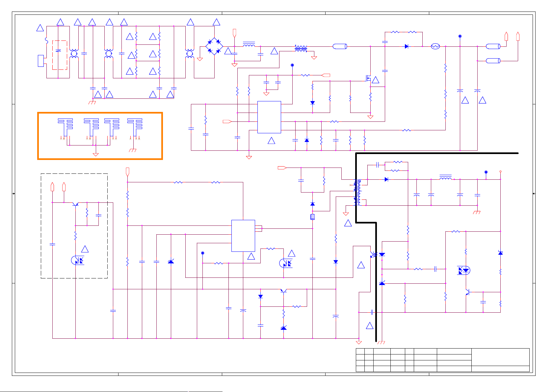The image size is (554, 392).
Task: Select the thermistor circle on the top rail
Action: [435, 46]
